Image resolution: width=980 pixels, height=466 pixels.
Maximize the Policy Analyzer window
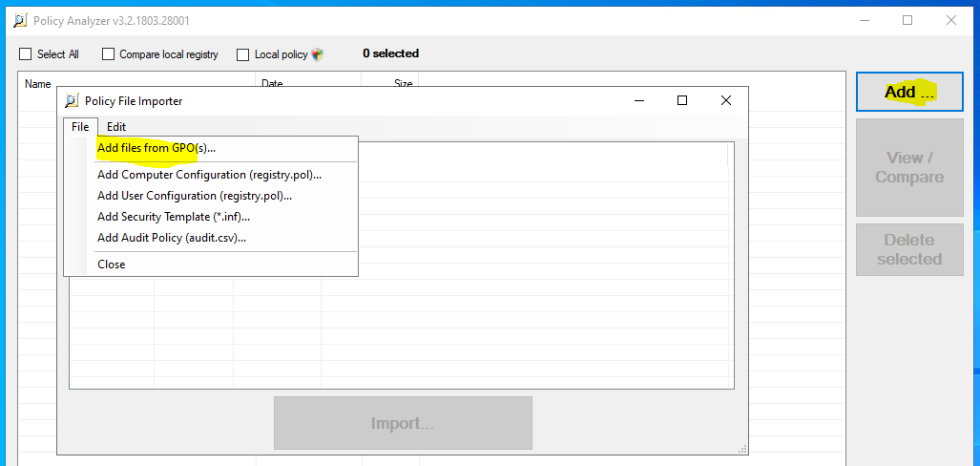907,21
